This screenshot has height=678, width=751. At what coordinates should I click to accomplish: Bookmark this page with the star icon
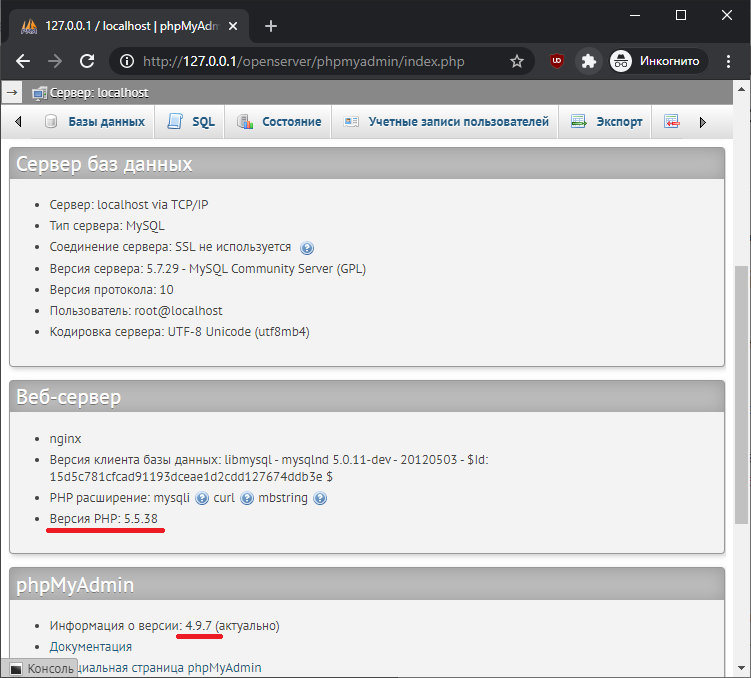[517, 61]
